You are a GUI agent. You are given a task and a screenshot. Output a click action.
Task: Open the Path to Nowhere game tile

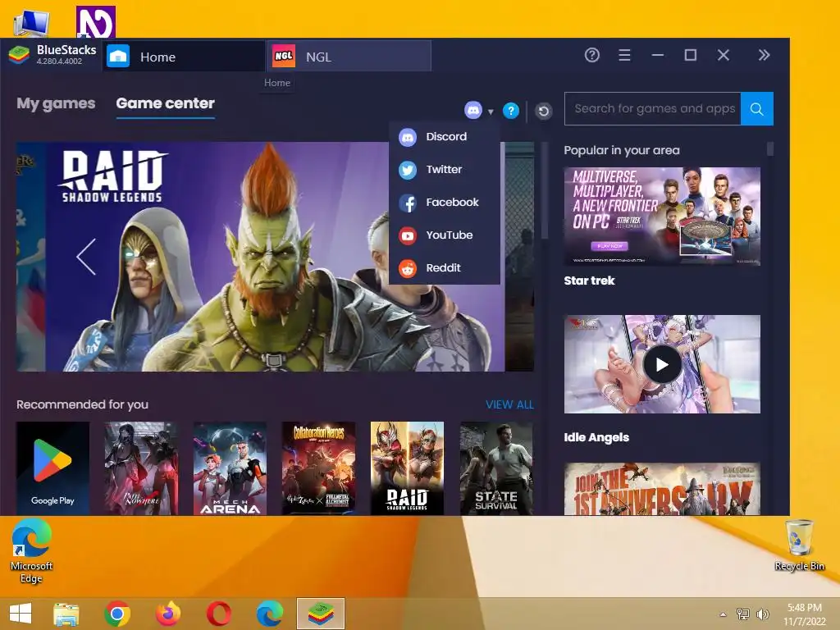click(141, 468)
